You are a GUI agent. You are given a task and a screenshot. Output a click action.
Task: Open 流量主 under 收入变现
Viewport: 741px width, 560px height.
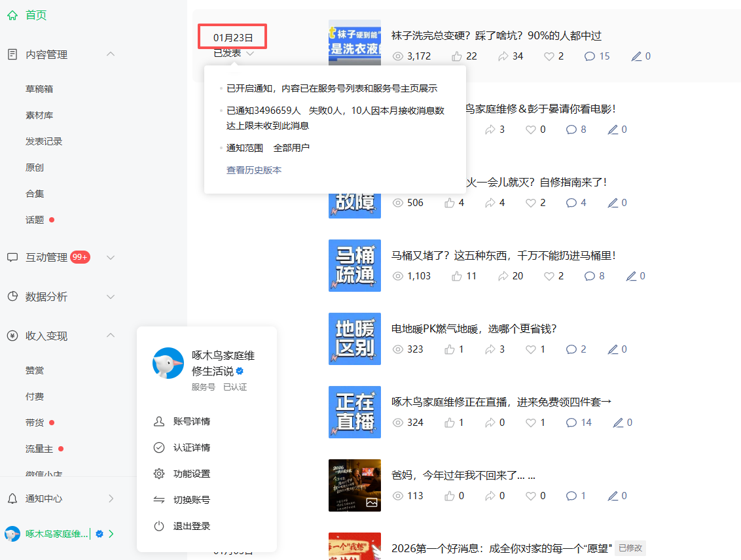[39, 449]
